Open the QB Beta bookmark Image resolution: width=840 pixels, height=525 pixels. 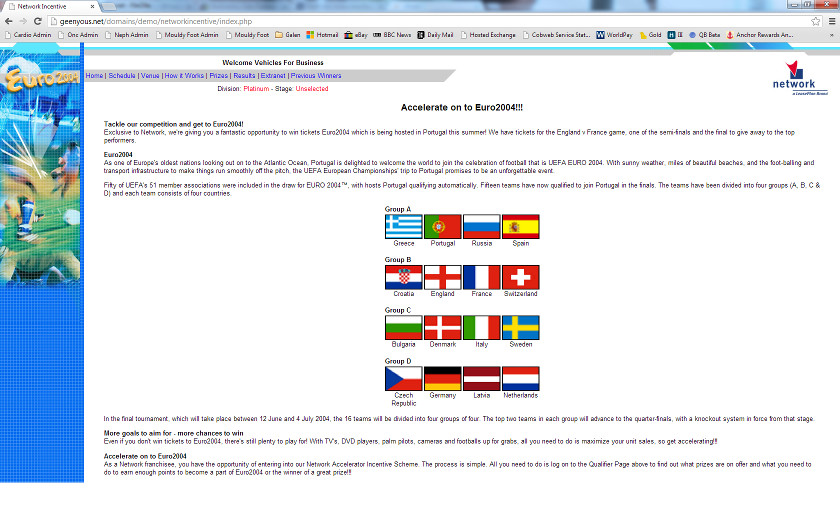point(704,35)
